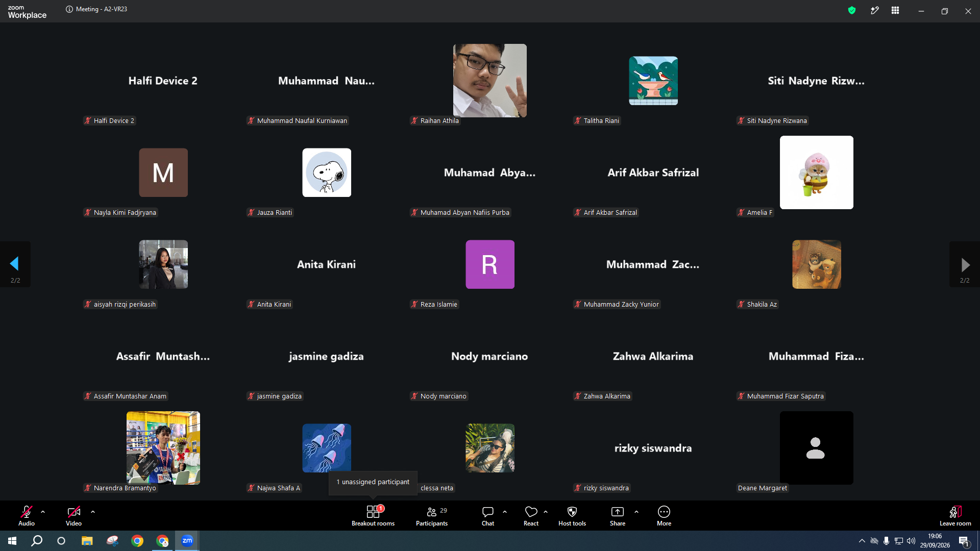Open the React emoji menu
This screenshot has height=551, width=980.
tap(531, 515)
